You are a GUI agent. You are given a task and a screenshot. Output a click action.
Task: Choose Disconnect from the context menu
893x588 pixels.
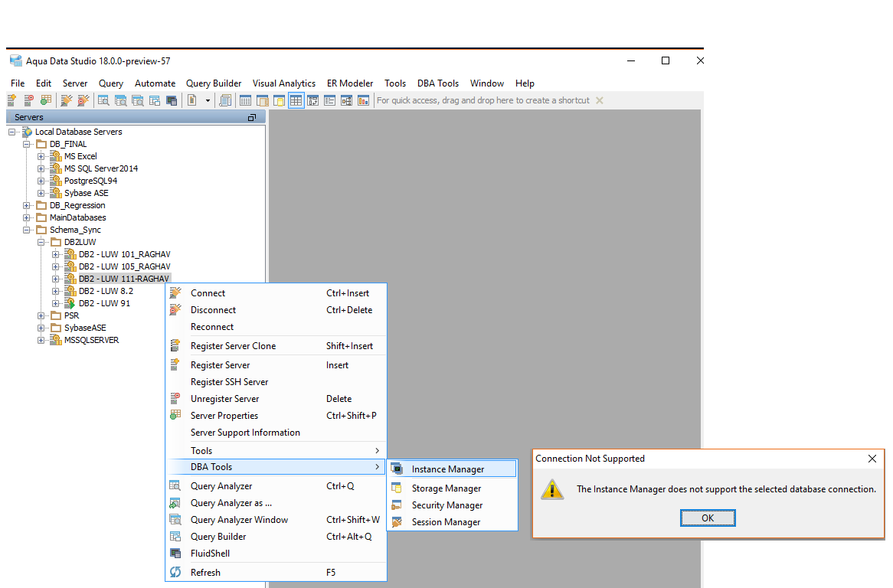[x=276, y=310]
